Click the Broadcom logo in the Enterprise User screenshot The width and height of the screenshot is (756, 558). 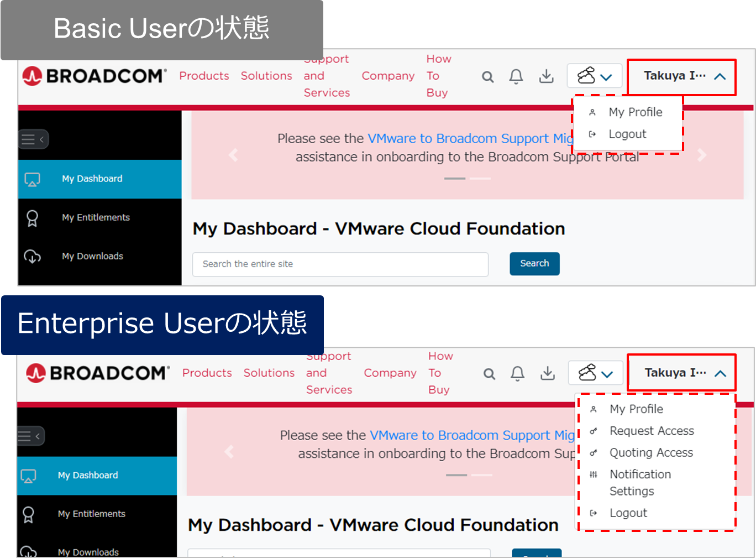97,373
